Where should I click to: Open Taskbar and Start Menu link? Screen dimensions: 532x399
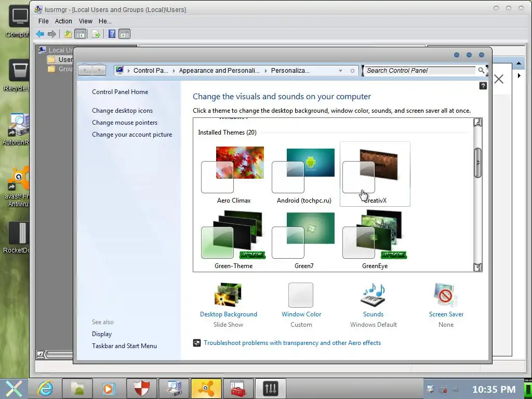point(124,346)
